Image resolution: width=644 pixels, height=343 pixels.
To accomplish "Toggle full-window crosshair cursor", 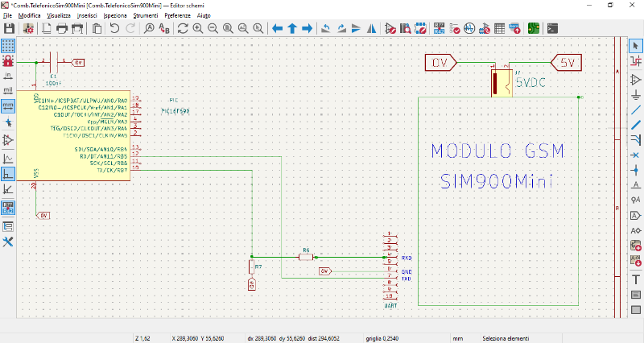I will click(x=8, y=122).
